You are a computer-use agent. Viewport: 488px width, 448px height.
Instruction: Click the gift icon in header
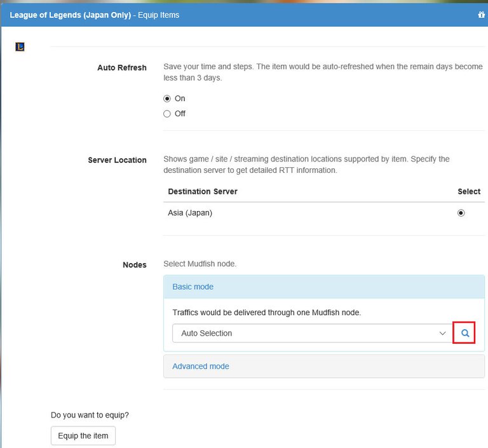(481, 15)
